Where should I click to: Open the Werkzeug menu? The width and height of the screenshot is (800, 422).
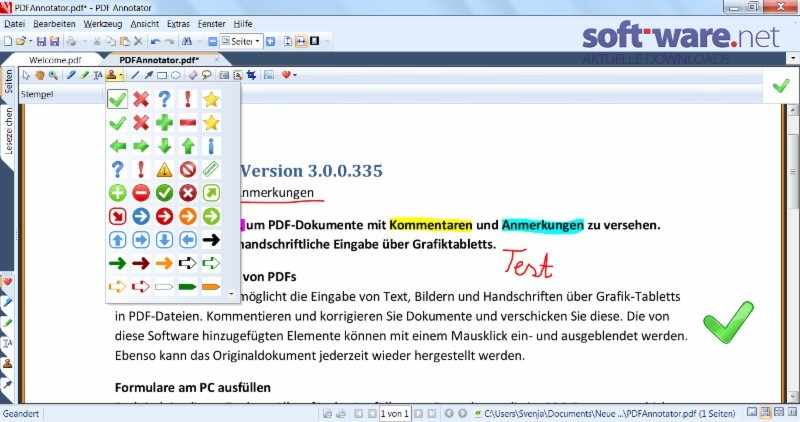(103, 24)
